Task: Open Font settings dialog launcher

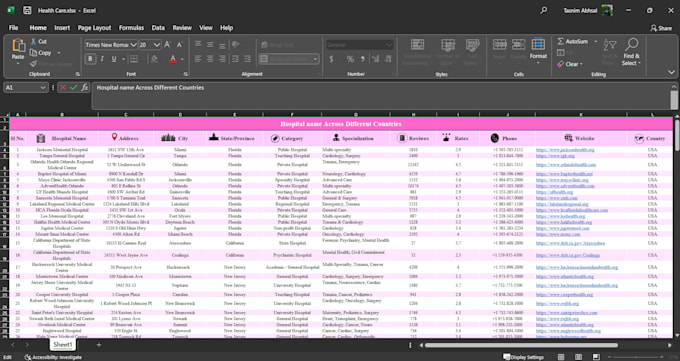Action: pyautogui.click(x=186, y=74)
